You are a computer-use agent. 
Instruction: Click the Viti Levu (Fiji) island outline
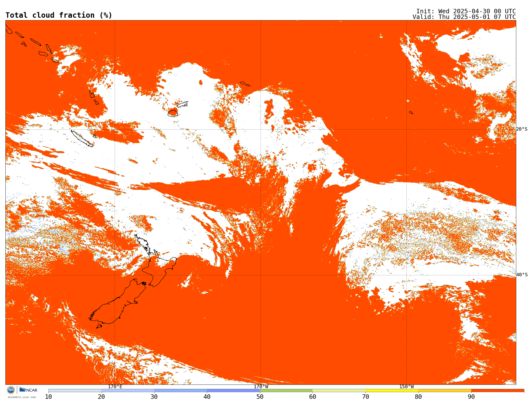173,113
